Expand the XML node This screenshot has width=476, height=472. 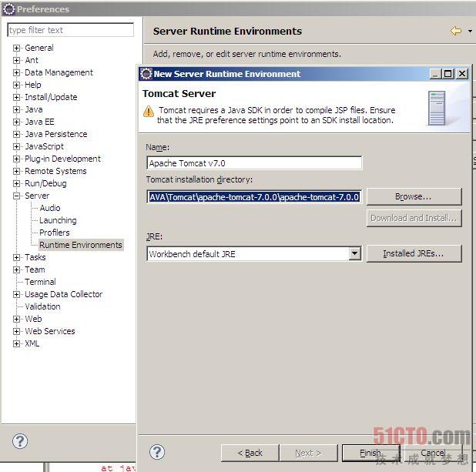[16, 343]
